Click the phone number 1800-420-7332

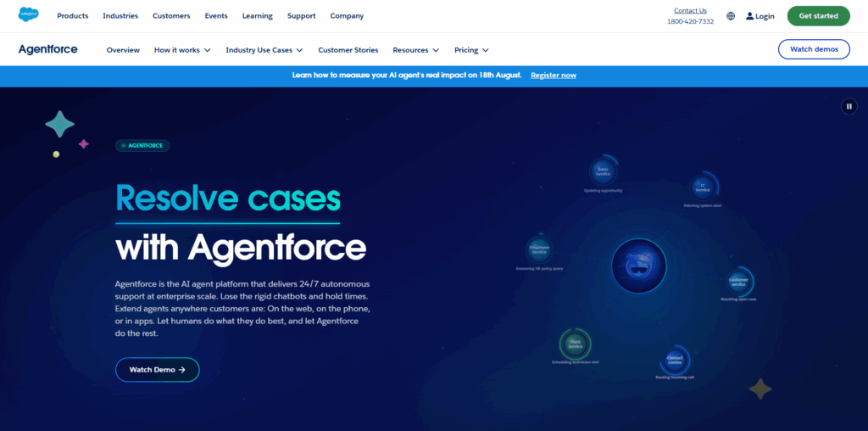point(690,21)
